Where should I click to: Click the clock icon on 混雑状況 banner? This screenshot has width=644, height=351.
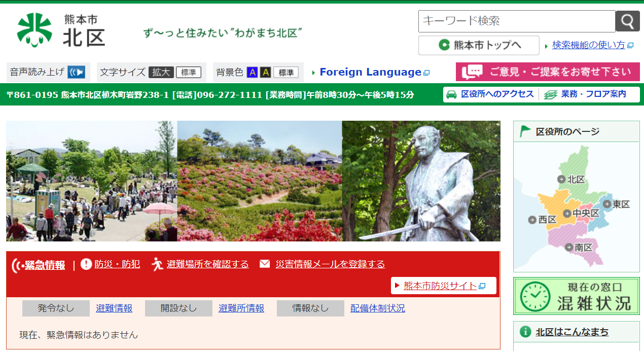tap(535, 296)
